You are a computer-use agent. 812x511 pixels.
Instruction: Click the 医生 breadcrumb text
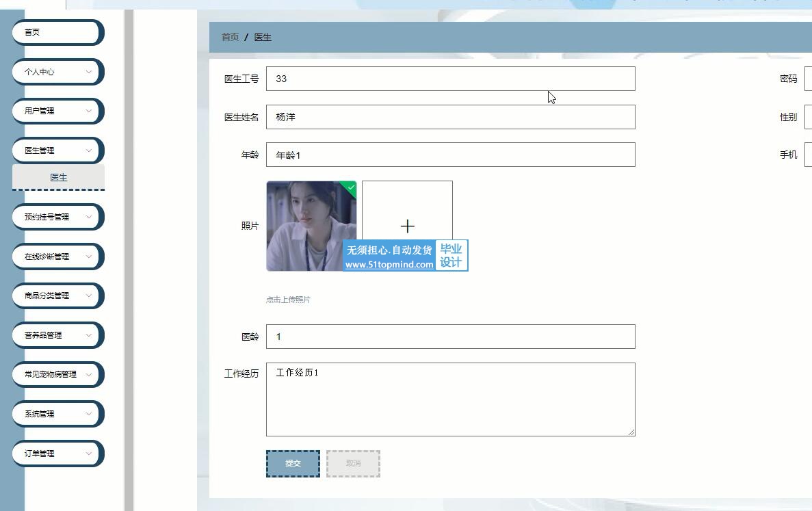pos(263,37)
